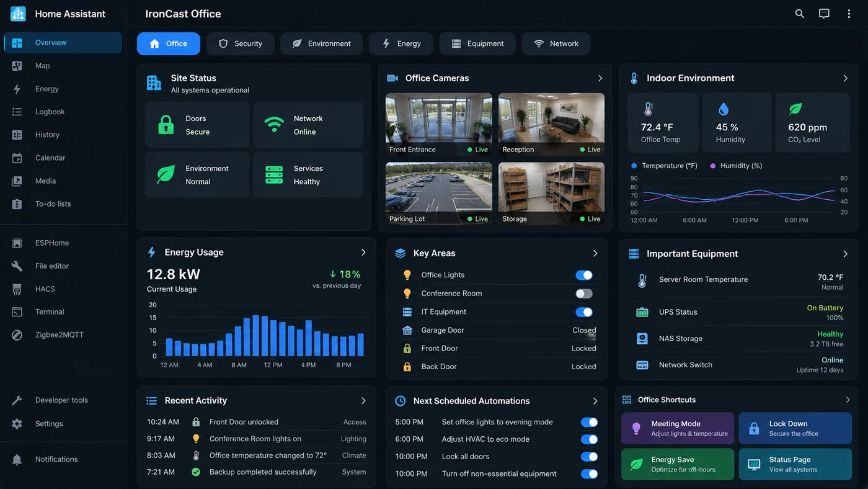Expand the Office Cameras card chevron
The width and height of the screenshot is (868, 489).
point(600,78)
